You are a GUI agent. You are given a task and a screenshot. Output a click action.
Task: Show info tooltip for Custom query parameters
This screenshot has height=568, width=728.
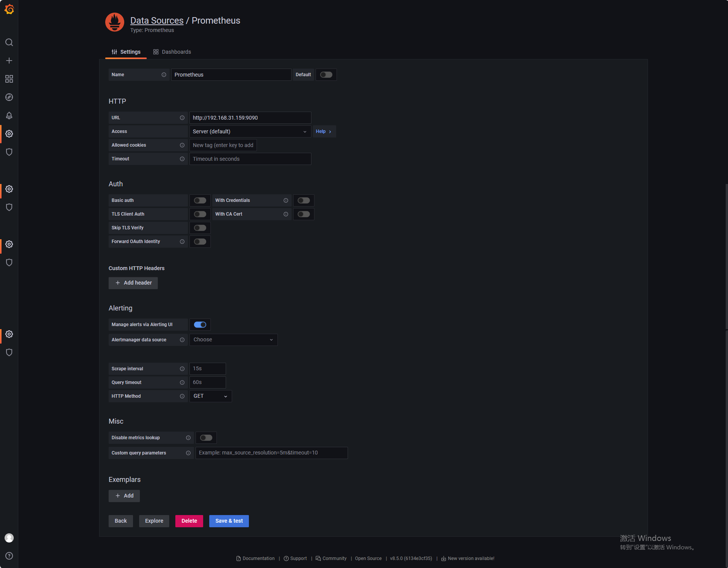click(188, 453)
